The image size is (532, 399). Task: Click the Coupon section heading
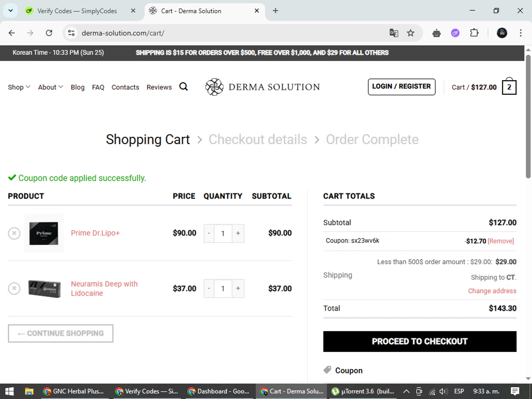coord(349,370)
